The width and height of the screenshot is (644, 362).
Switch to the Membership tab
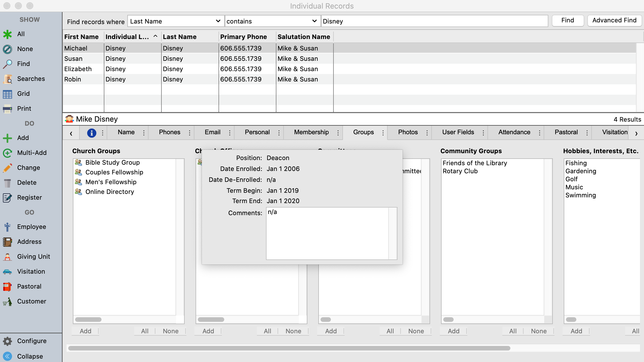pyautogui.click(x=311, y=132)
